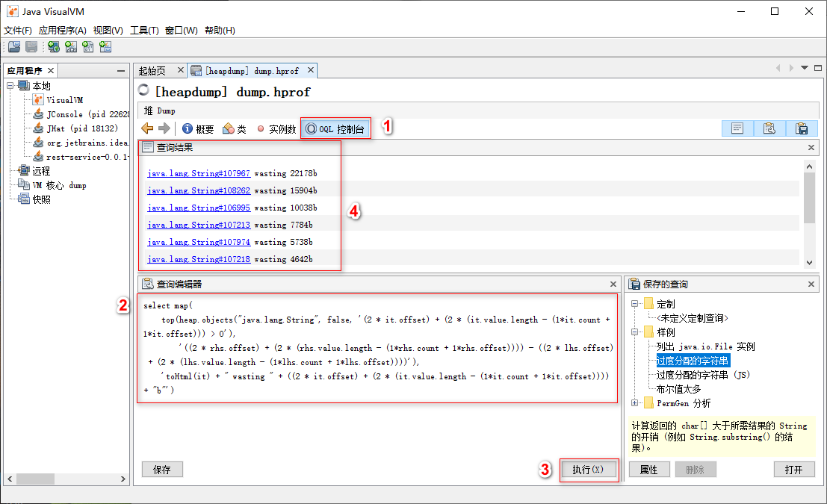Viewport: 827px width, 504px height.
Task: Open the 概要 summary view
Action: click(x=198, y=128)
